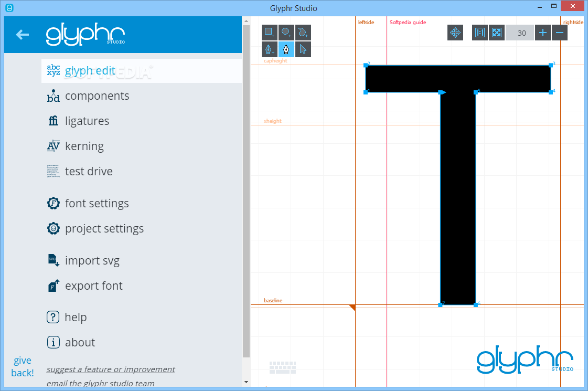Screen dimensions: 588x391
Task: Click the Softpedia guide label
Action: coord(408,22)
